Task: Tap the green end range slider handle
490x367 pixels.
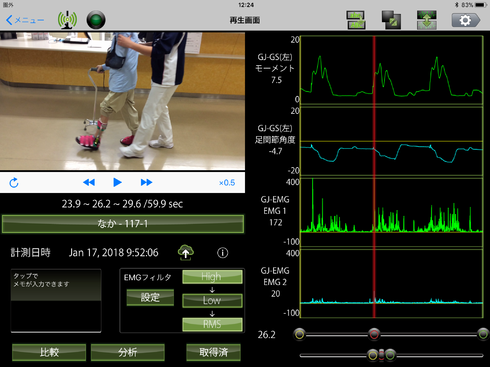Action: point(483,334)
